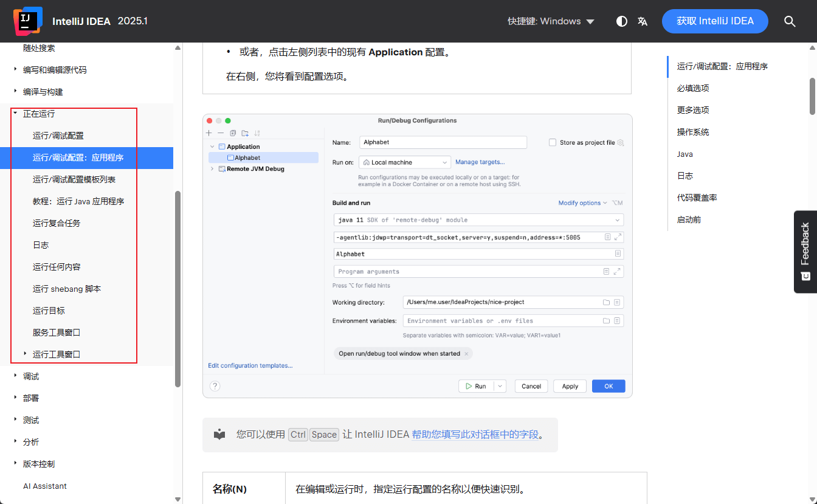This screenshot has width=817, height=504.
Task: Collapse the 正在运行 section
Action: [x=15, y=114]
